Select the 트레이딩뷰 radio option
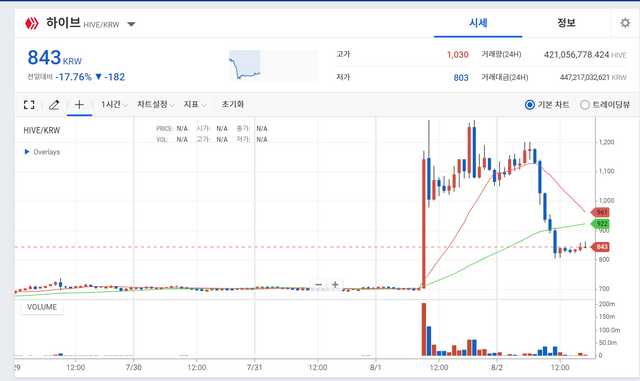 tap(584, 105)
